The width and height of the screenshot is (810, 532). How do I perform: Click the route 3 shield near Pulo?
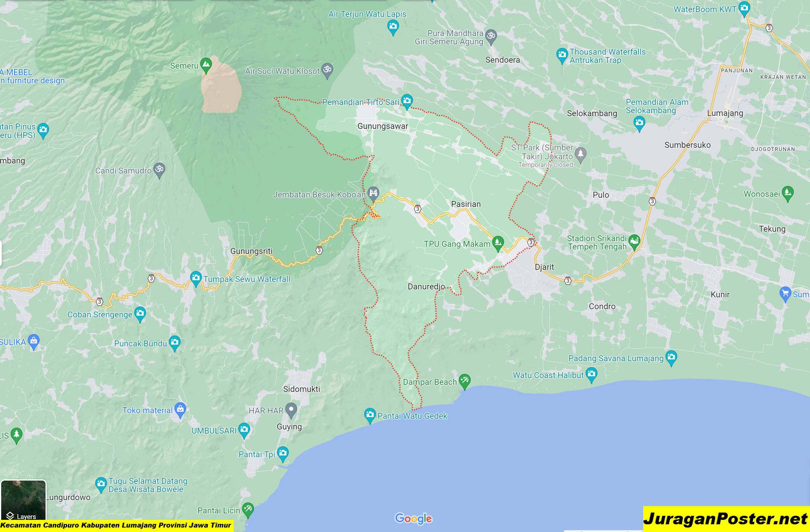[x=652, y=201]
